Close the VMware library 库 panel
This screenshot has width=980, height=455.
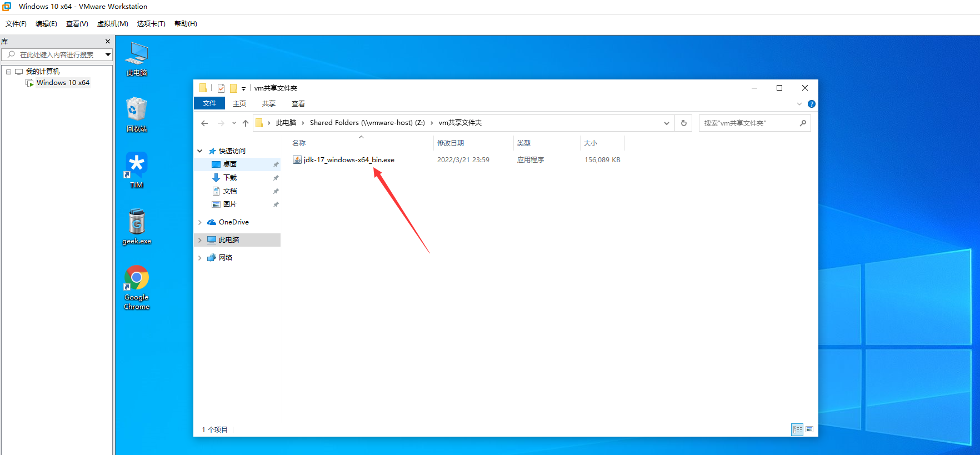pyautogui.click(x=108, y=42)
